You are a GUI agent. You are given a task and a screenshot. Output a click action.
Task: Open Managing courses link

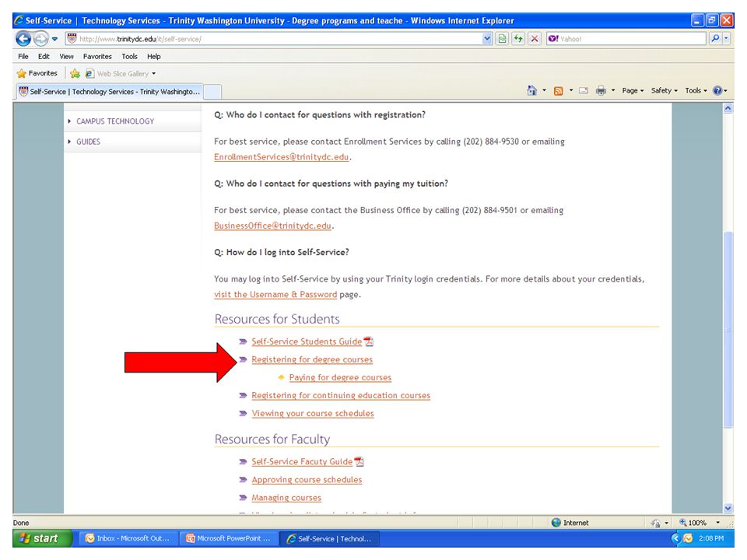point(286,498)
